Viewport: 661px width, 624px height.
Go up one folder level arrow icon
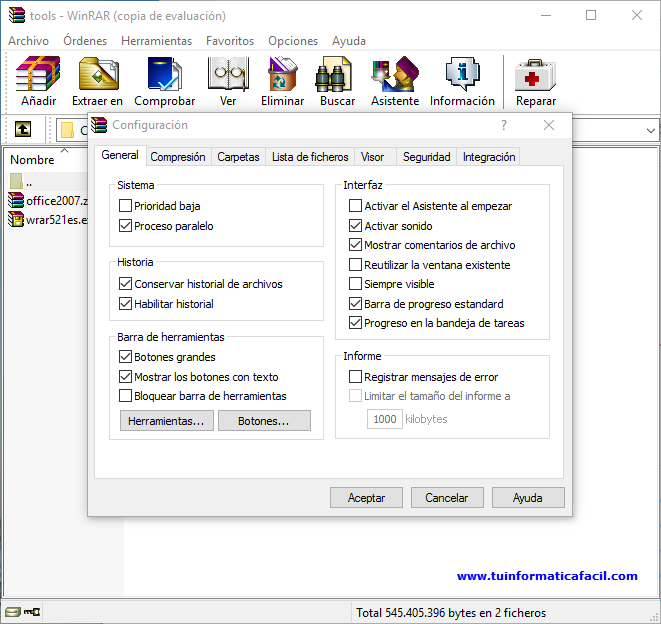tap(23, 129)
